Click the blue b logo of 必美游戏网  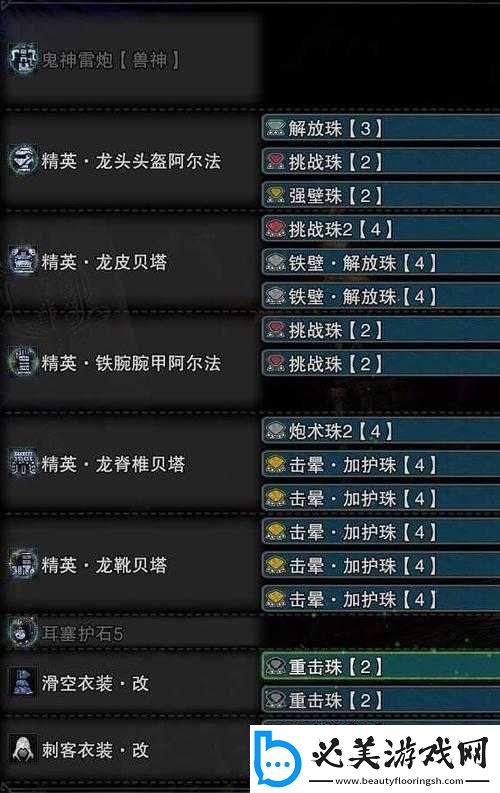coord(277,757)
